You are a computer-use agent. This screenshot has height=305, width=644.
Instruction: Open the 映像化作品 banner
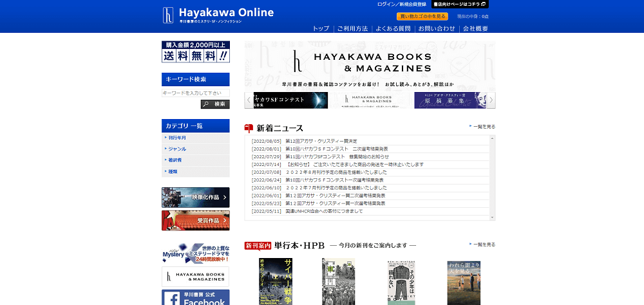coord(196,198)
